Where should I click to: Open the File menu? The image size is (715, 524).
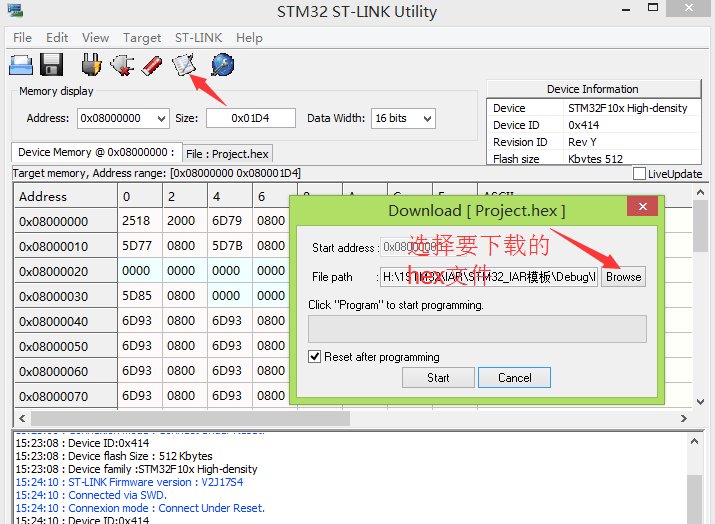pyautogui.click(x=22, y=38)
